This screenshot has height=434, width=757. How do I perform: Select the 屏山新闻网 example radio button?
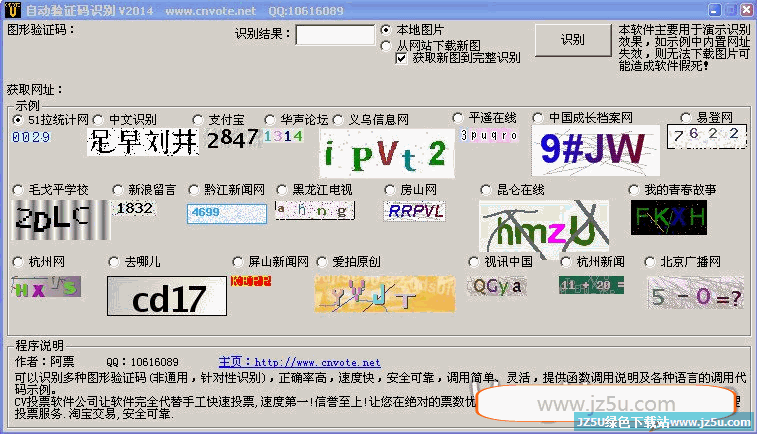[238, 262]
